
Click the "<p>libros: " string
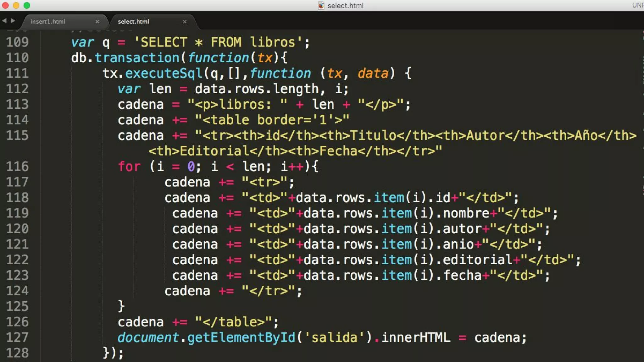pyautogui.click(x=237, y=105)
